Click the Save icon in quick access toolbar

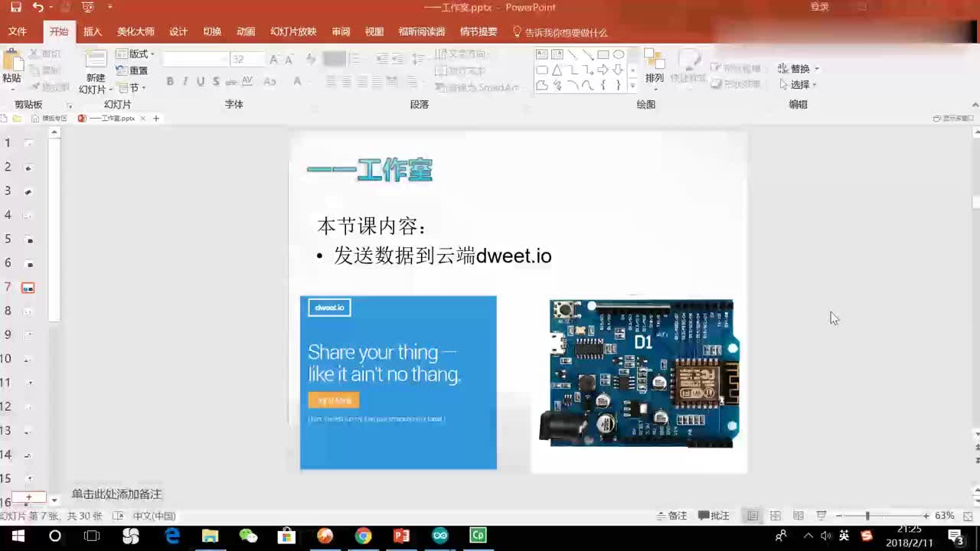pyautogui.click(x=16, y=8)
